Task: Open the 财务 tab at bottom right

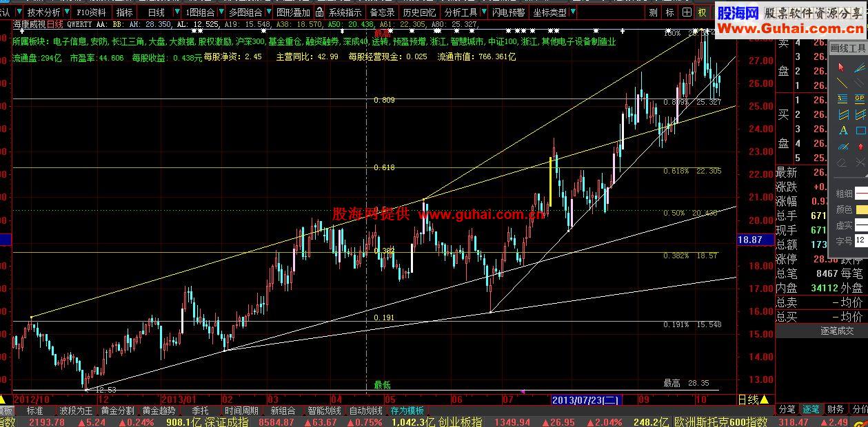Action: point(835,410)
